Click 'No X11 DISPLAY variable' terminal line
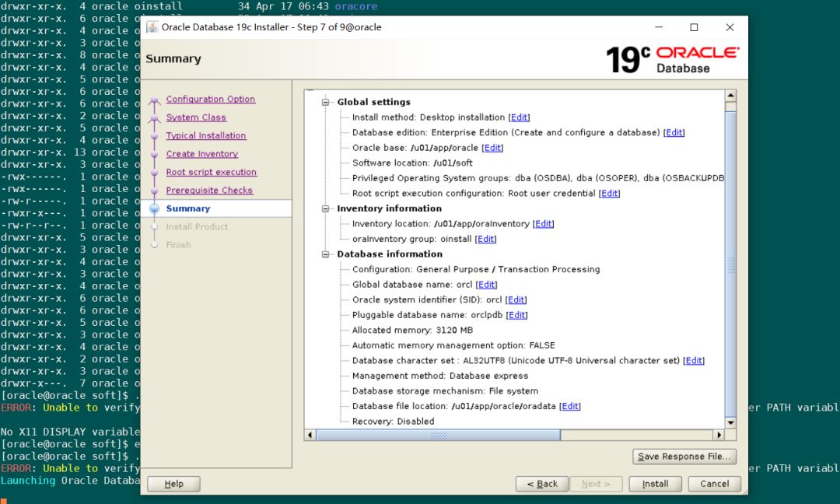 click(70, 432)
